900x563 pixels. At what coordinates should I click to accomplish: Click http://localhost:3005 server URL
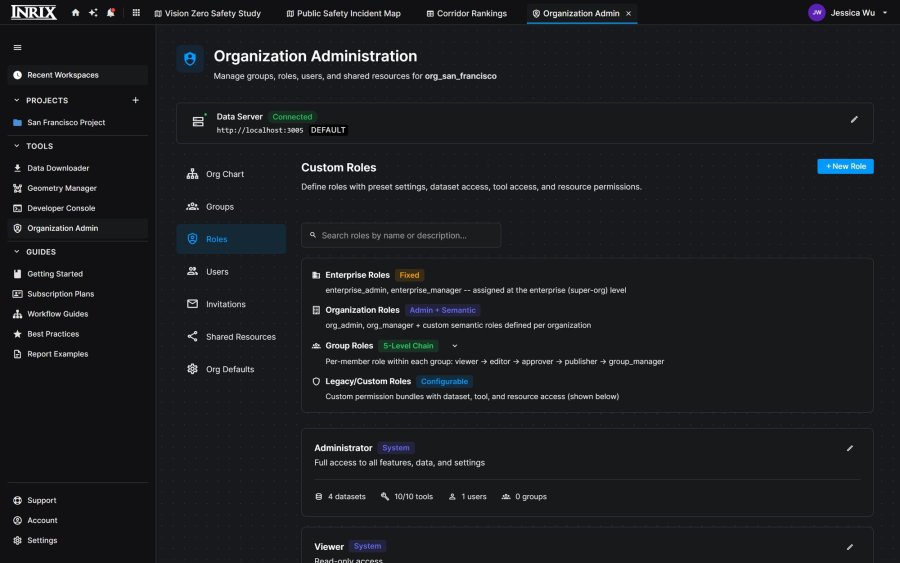(x=259, y=130)
